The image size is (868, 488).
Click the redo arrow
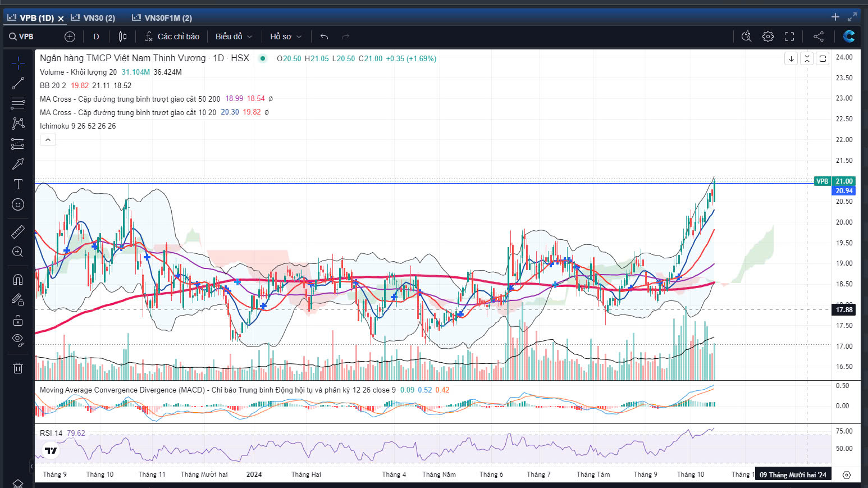[345, 37]
